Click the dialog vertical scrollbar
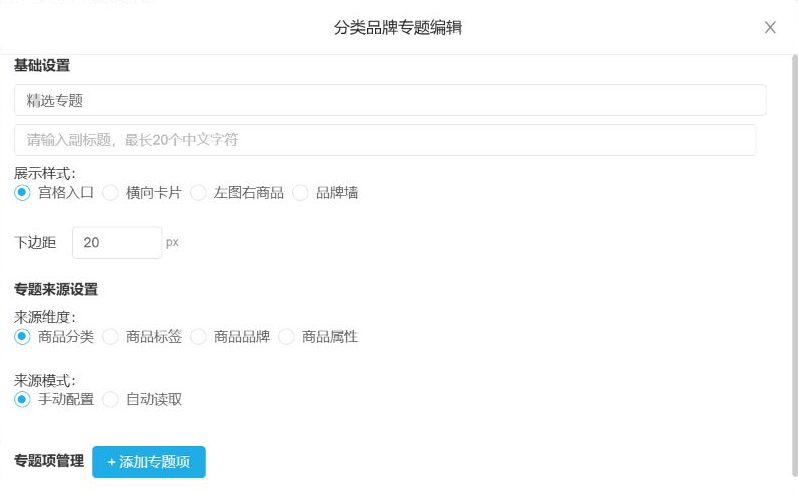 [x=794, y=265]
